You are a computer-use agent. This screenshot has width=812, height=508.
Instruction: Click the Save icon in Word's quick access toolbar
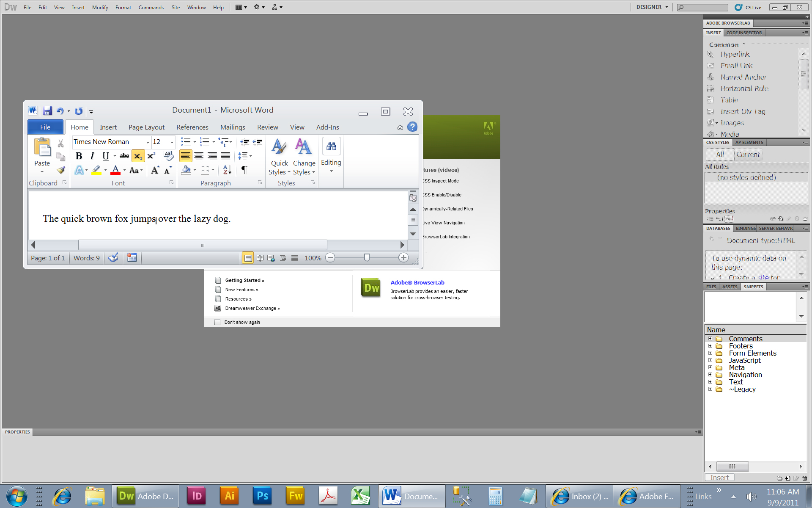[x=47, y=111]
